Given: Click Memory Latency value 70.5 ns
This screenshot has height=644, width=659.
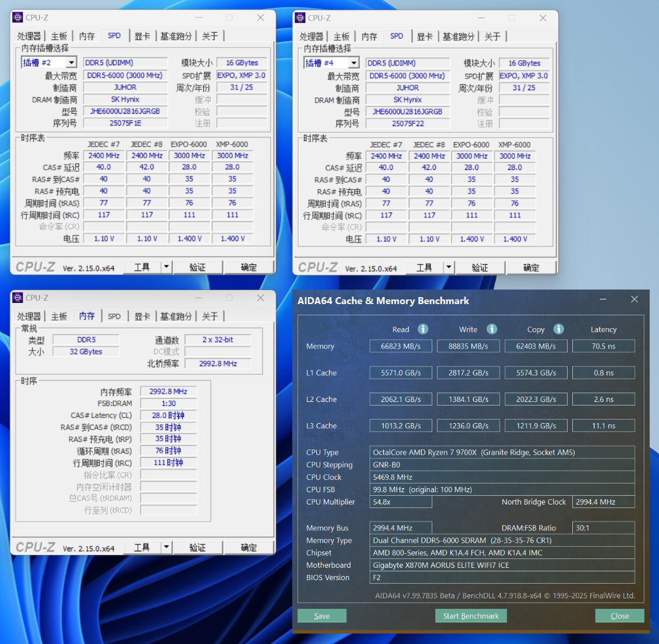Looking at the screenshot, I should pyautogui.click(x=603, y=346).
